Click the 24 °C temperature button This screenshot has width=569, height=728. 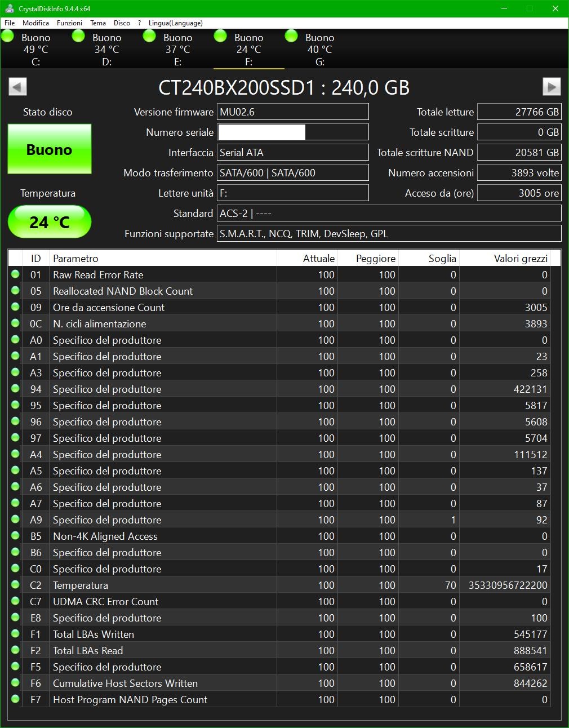[50, 221]
